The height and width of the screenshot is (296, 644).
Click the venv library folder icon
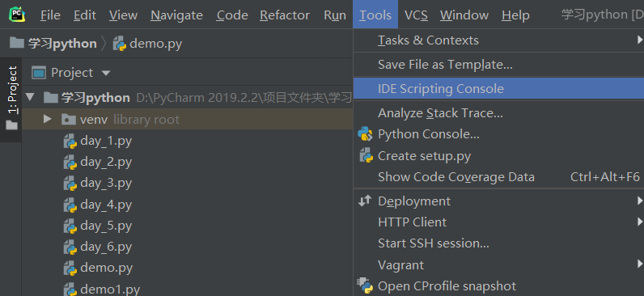68,120
